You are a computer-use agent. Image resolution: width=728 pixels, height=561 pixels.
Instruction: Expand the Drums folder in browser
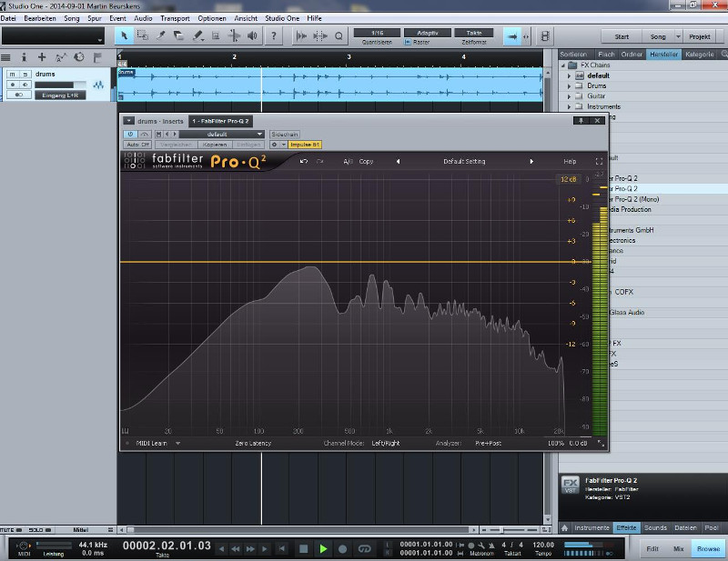[x=570, y=85]
